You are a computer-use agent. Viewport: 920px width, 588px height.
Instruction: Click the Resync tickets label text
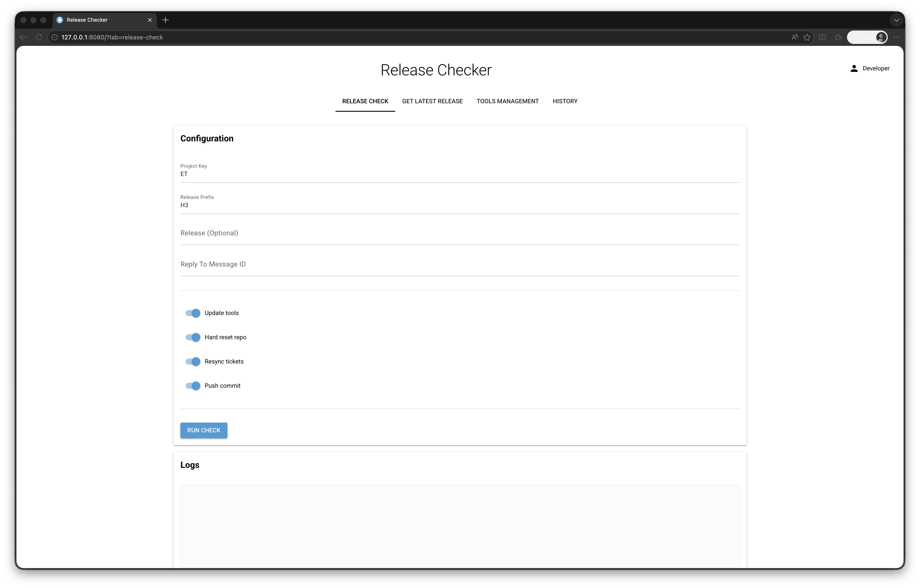[224, 362]
